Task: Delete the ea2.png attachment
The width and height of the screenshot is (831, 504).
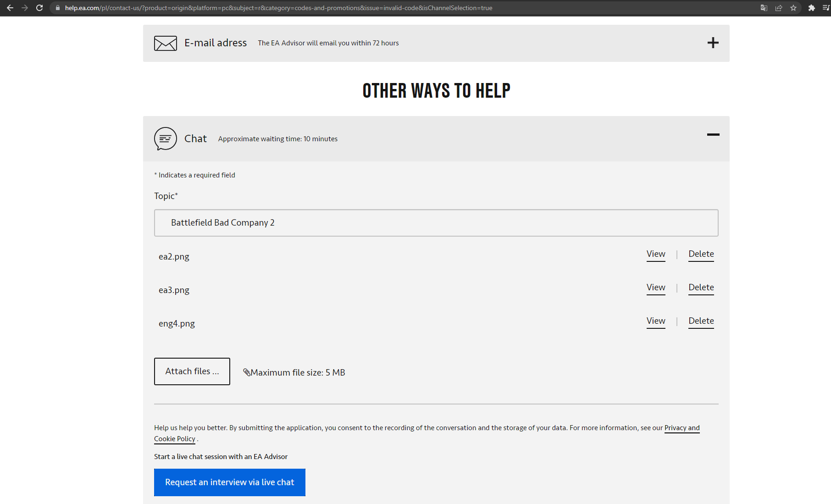Action: coord(701,254)
